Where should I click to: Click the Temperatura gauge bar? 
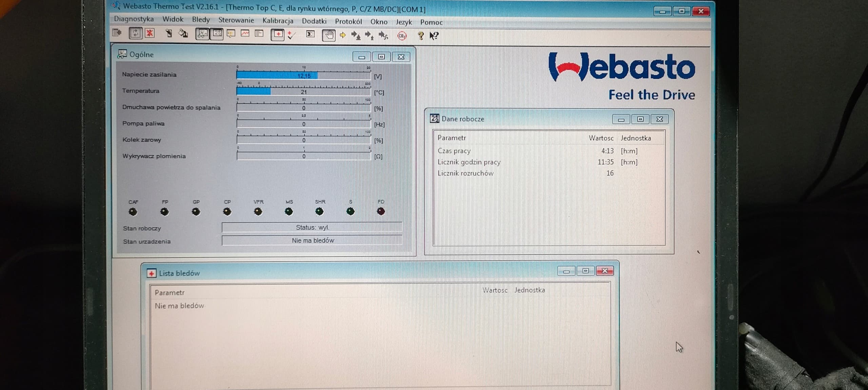[x=303, y=91]
